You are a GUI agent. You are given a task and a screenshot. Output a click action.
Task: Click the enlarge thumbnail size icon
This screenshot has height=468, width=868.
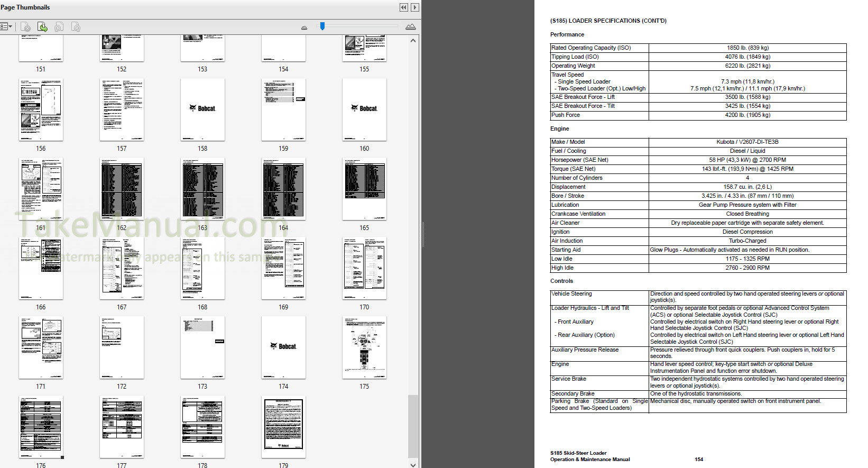[410, 26]
